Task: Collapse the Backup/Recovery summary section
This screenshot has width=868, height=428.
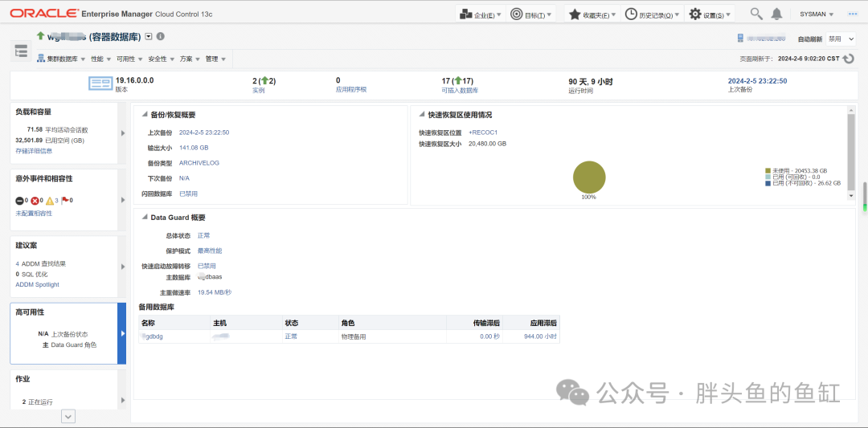Action: click(x=145, y=115)
